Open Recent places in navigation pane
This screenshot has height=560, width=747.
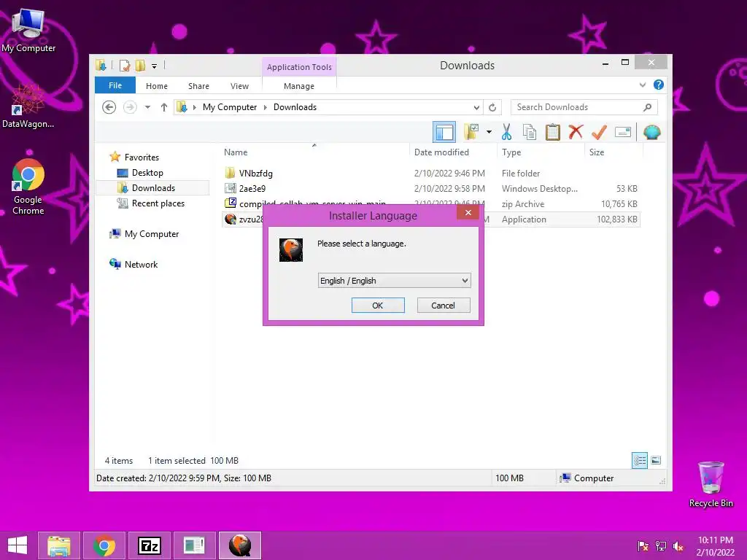158,203
